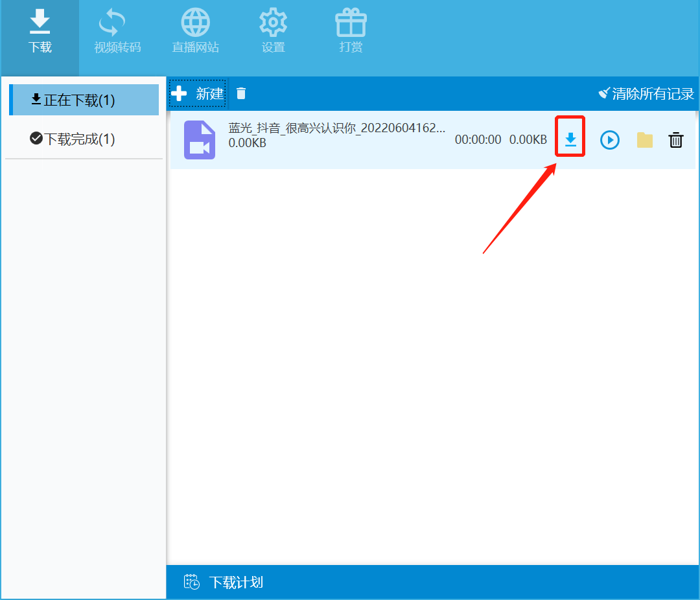The image size is (700, 600).
Task: Click elapsed time 00:00:00 of download item
Action: point(478,140)
